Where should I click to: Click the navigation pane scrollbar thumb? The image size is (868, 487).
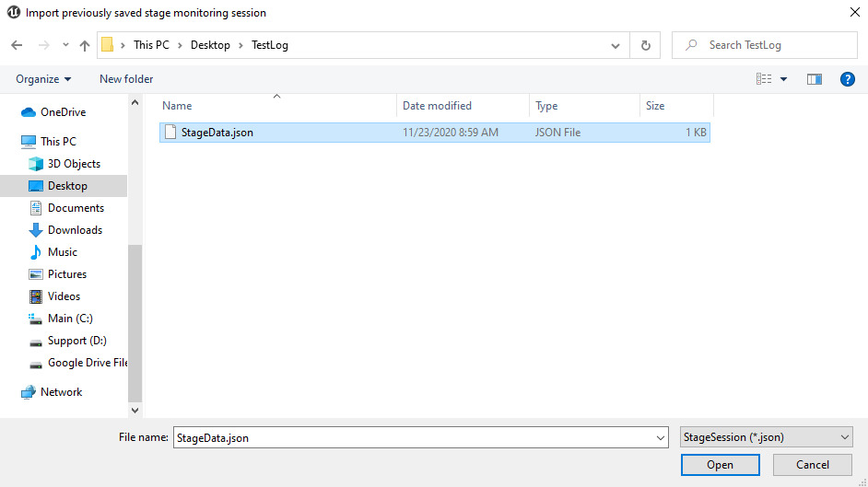click(x=135, y=323)
